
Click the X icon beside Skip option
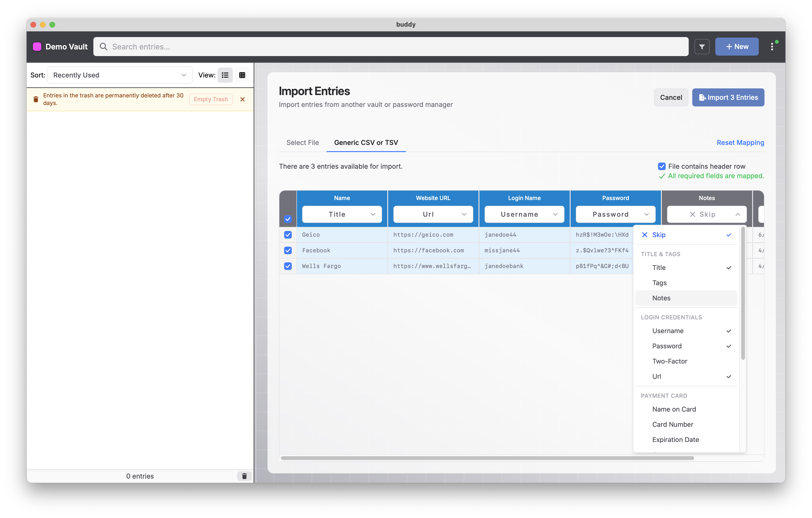pyautogui.click(x=645, y=235)
